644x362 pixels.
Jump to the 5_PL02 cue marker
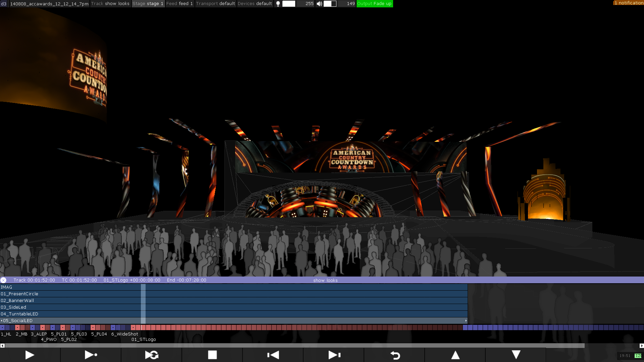pyautogui.click(x=69, y=340)
